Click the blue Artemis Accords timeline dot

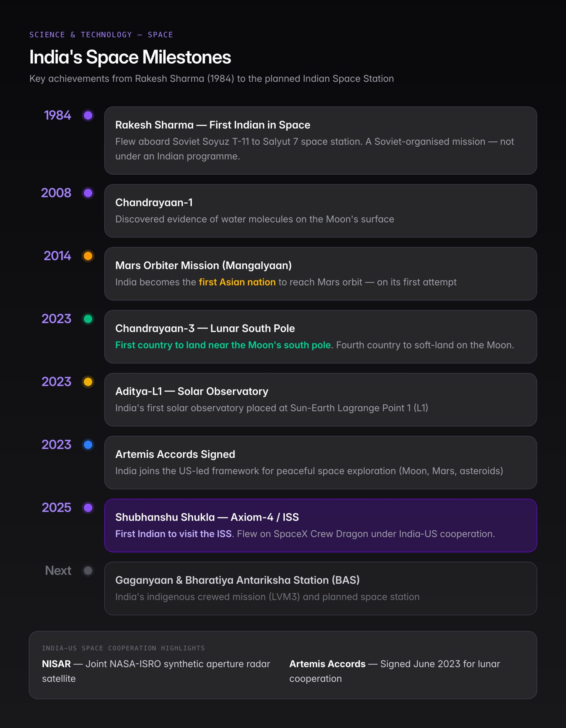(88, 445)
